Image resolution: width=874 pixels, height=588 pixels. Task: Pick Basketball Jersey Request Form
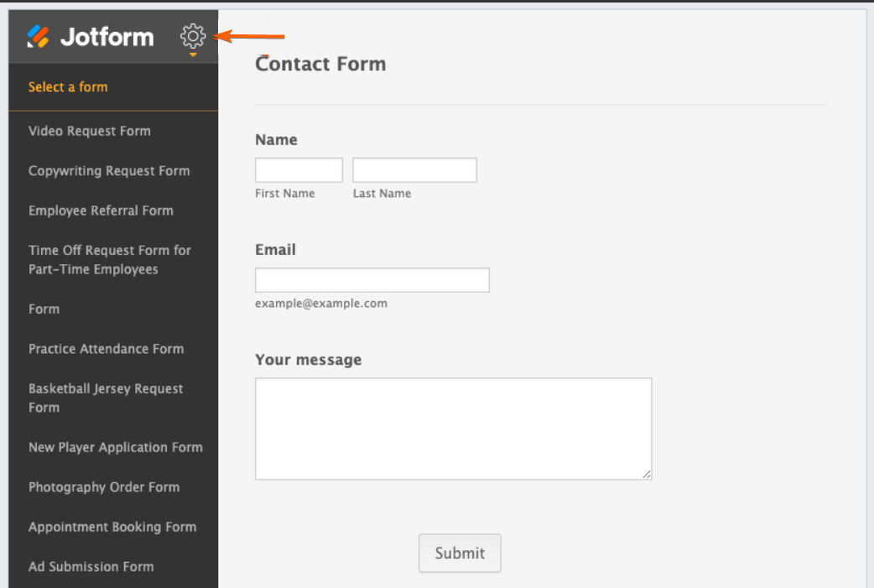pos(106,398)
